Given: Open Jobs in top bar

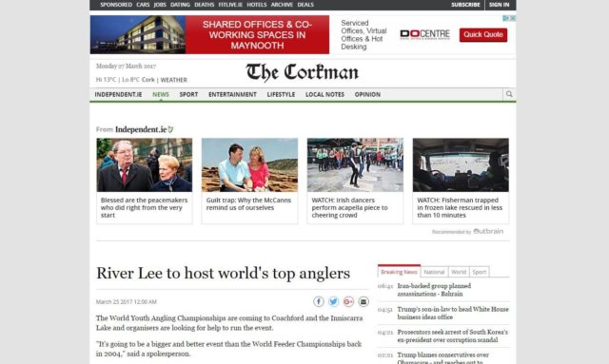Looking at the screenshot, I should 160,5.
